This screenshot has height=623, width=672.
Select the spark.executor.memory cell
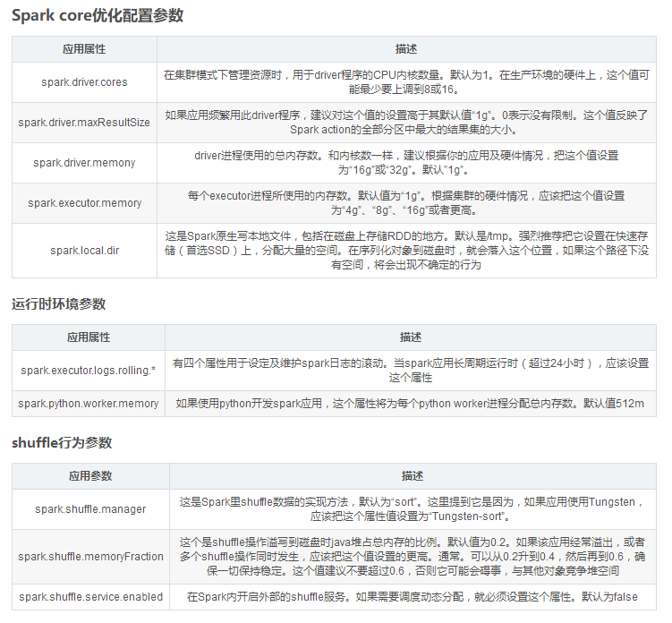click(84, 203)
